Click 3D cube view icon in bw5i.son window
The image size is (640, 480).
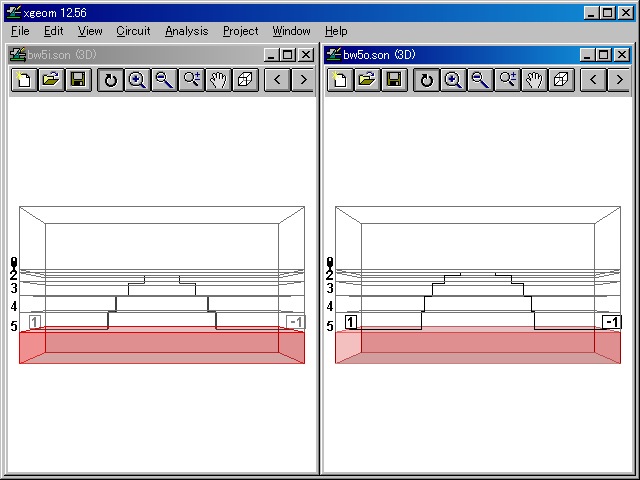pos(245,80)
